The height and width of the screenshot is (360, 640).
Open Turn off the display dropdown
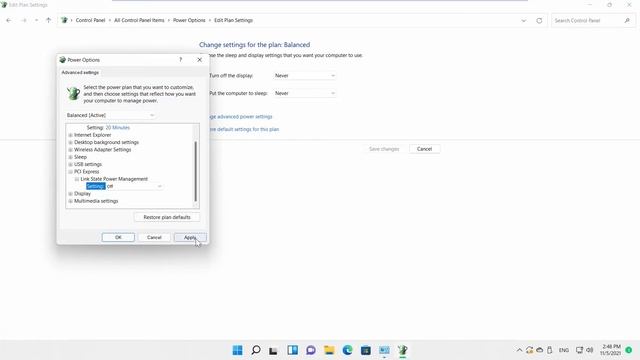[x=305, y=76]
